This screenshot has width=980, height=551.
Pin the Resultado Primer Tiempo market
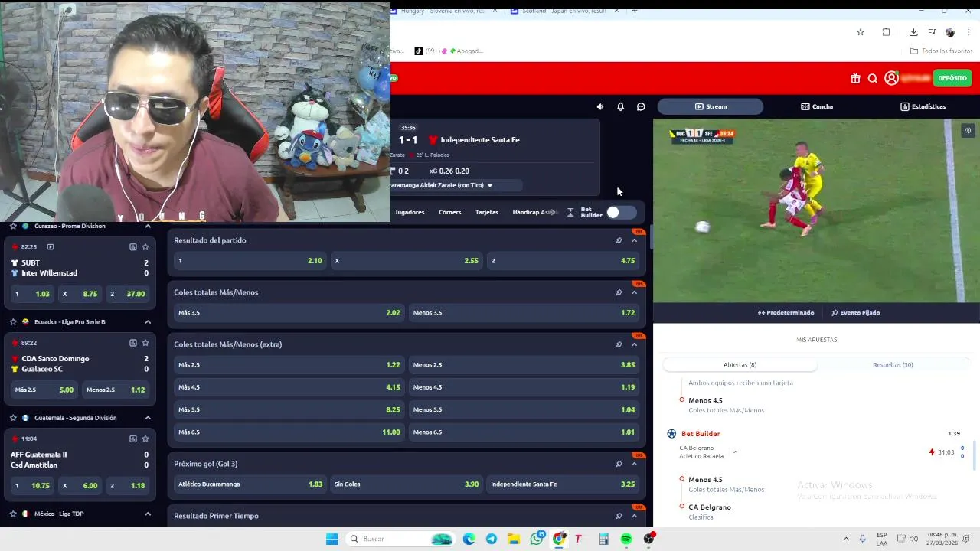pyautogui.click(x=619, y=516)
